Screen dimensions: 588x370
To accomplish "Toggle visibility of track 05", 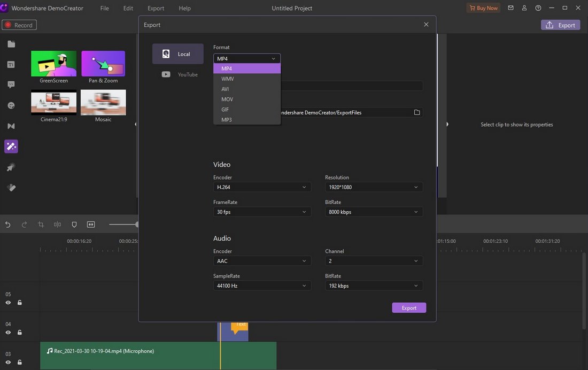I will tap(8, 303).
